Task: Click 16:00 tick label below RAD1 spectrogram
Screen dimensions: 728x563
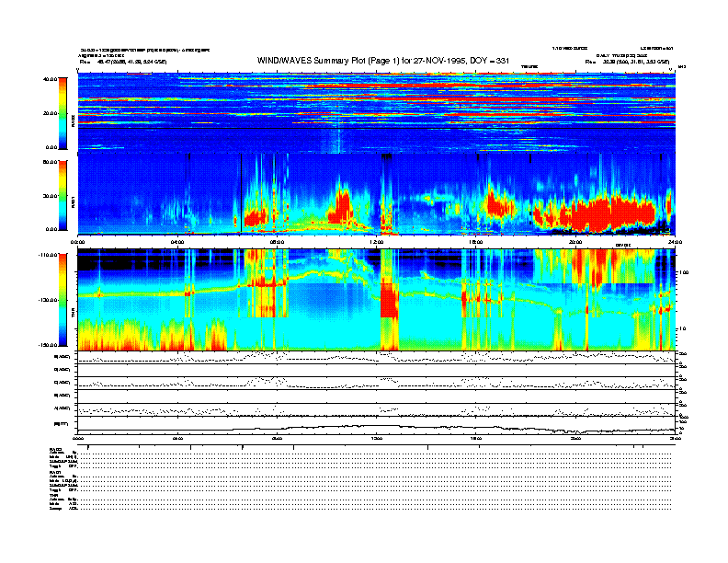Action: [476, 242]
